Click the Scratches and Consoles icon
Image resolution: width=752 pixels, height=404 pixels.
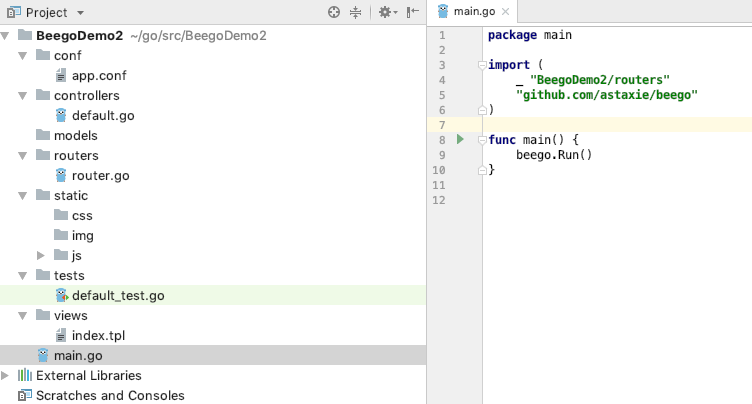click(25, 395)
